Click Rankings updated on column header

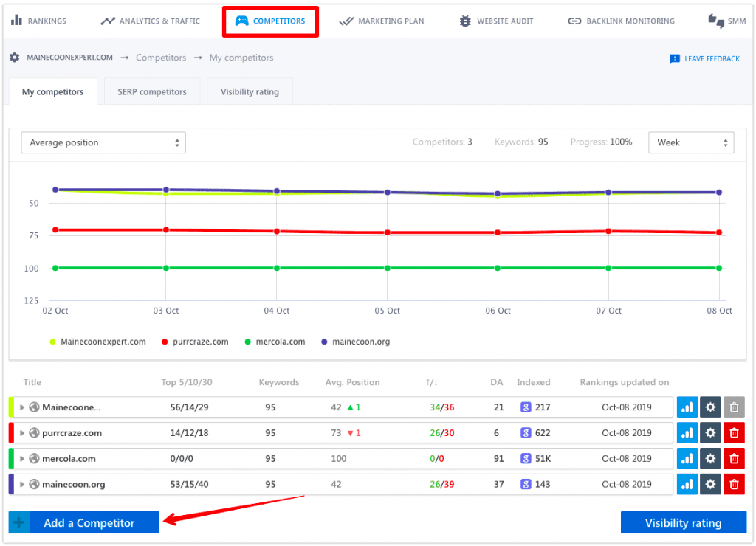(x=625, y=382)
